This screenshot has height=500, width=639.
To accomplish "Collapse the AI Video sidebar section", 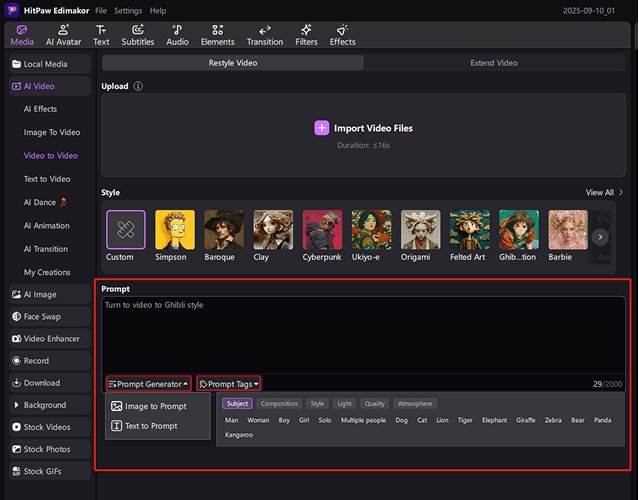I will tap(50, 86).
